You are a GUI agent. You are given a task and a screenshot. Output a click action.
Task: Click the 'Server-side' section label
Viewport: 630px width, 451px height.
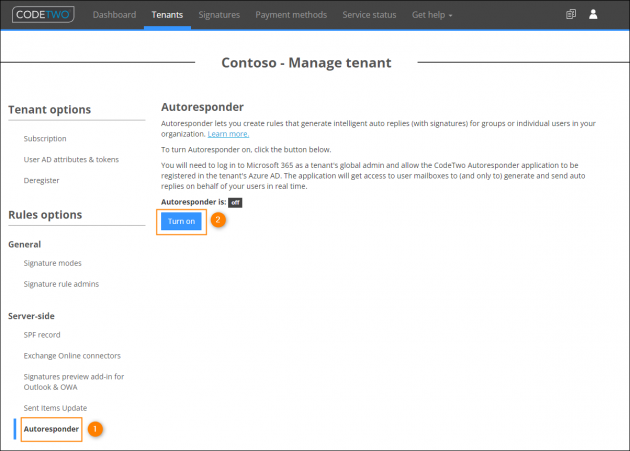31,316
